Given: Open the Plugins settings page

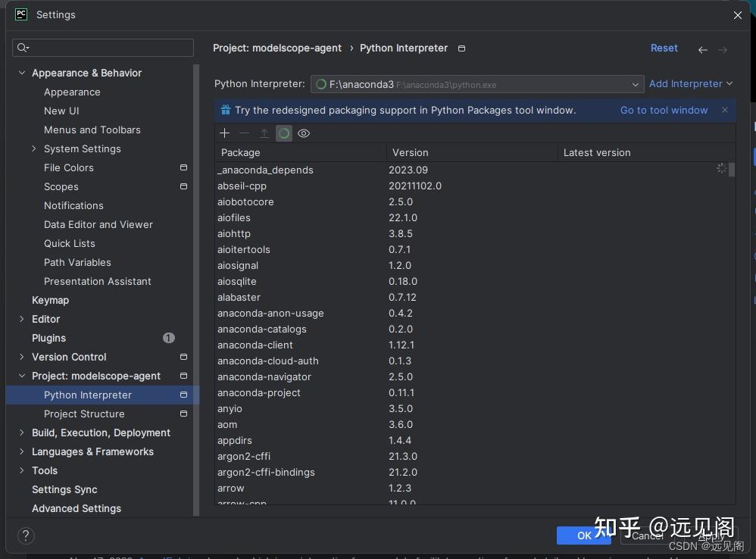Looking at the screenshot, I should (48, 338).
